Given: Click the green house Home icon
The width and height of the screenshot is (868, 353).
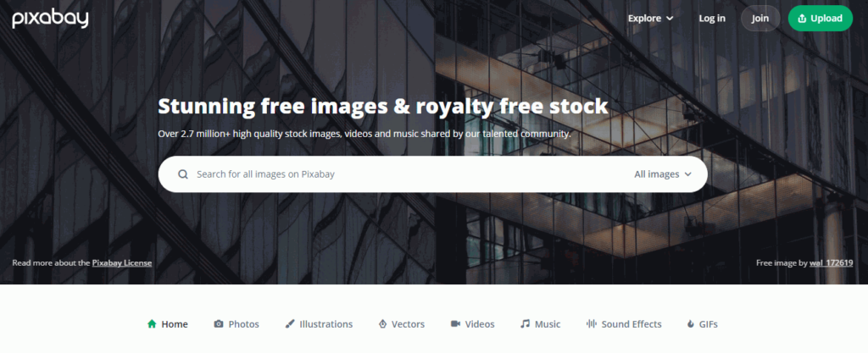Looking at the screenshot, I should 152,324.
